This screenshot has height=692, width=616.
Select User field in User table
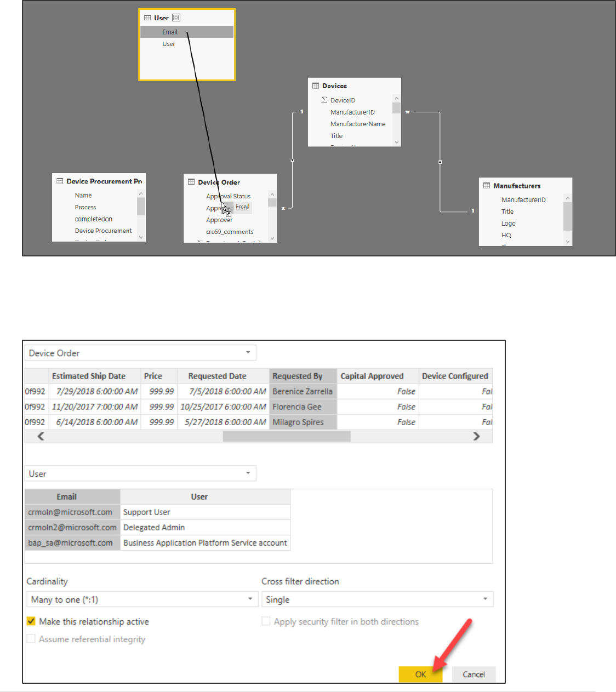pos(169,44)
